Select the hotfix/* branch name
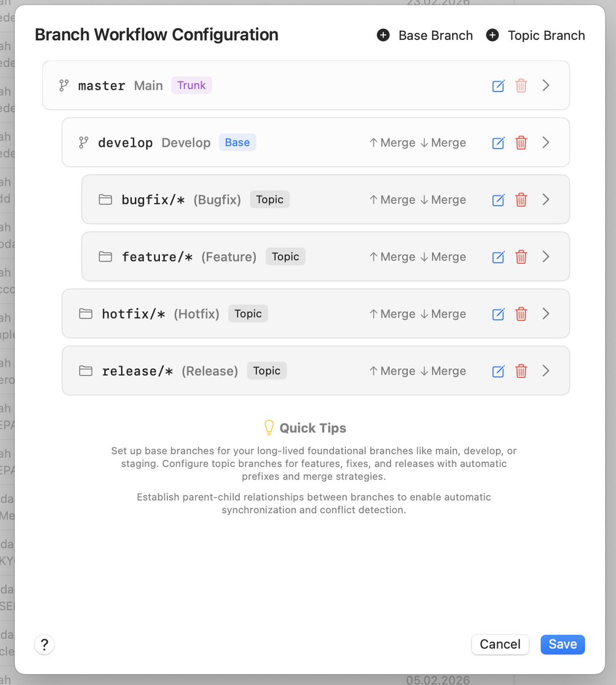 [x=134, y=314]
